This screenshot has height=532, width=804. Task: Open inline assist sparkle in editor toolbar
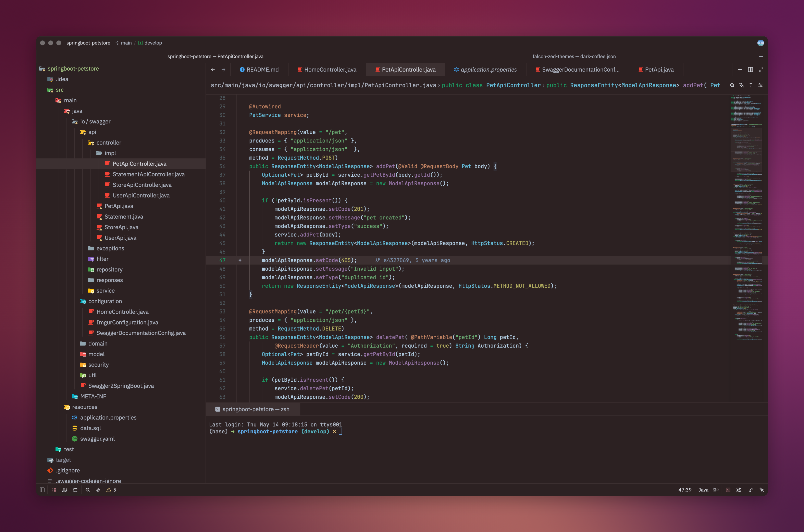tap(742, 86)
